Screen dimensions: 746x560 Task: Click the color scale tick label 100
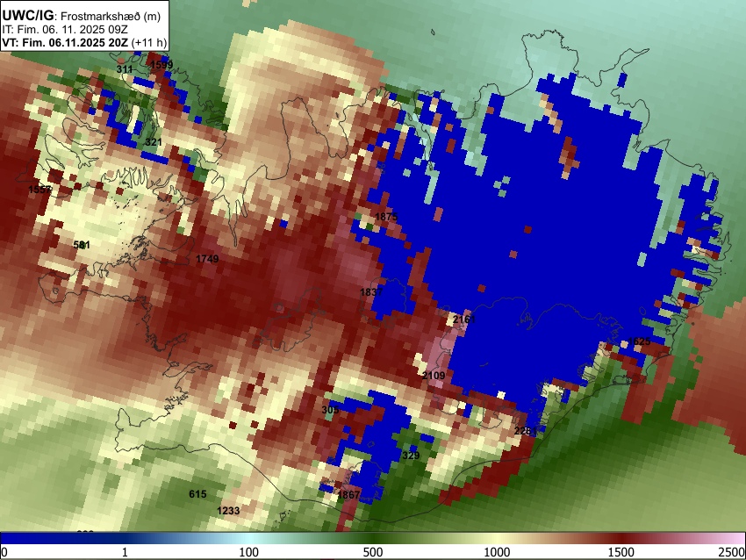[249, 552]
